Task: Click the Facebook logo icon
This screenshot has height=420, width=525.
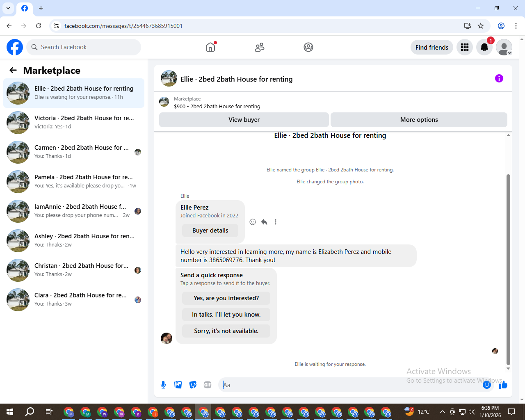Action: click(x=15, y=47)
